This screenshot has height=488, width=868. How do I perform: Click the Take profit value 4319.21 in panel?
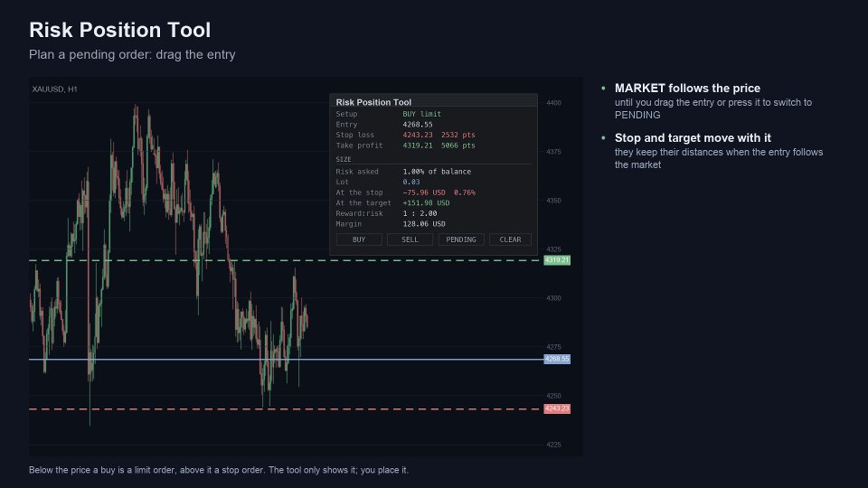418,145
